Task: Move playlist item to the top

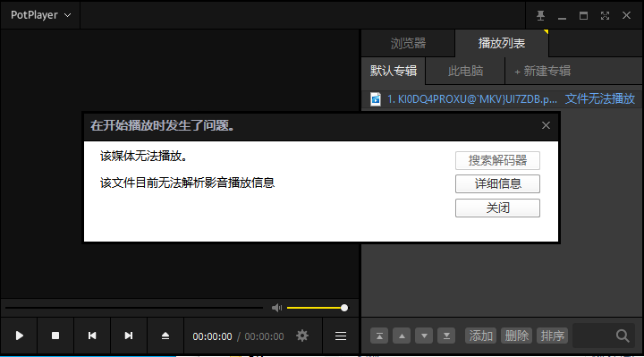Action: click(x=379, y=336)
